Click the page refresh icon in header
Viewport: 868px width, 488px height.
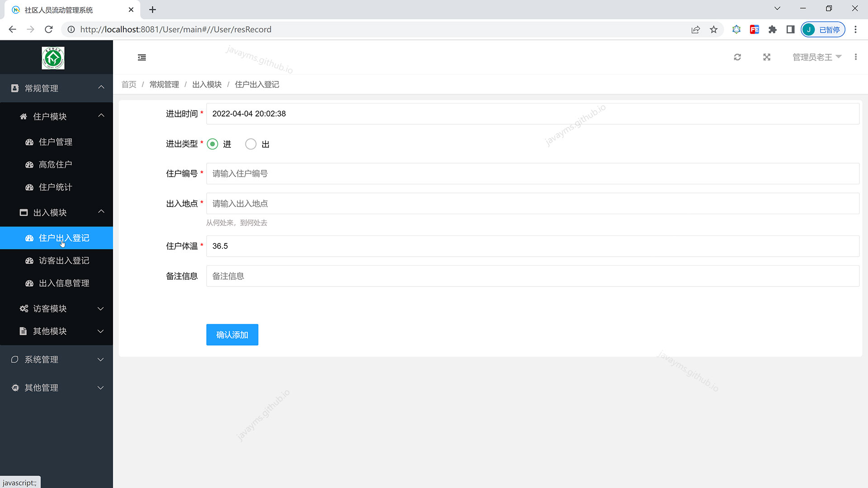[737, 57]
